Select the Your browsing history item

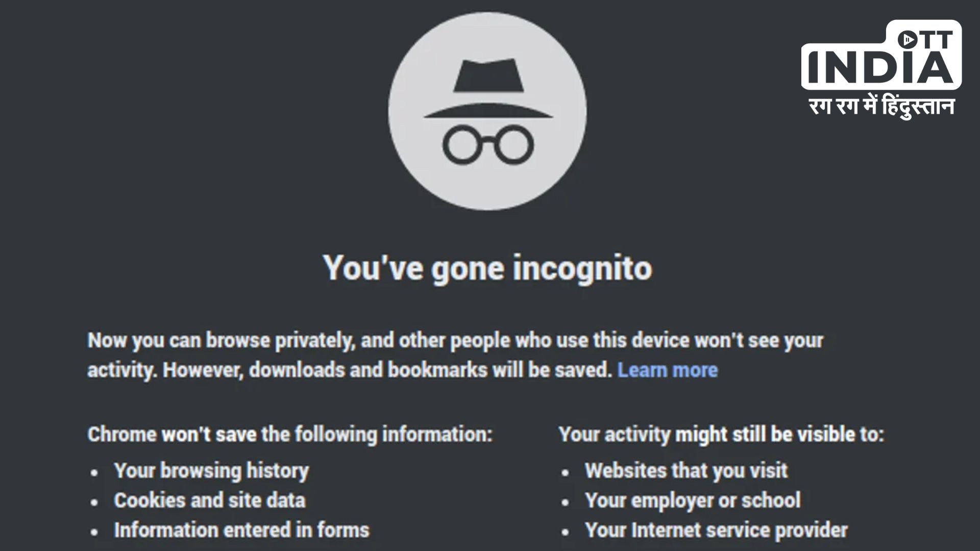pos(211,471)
